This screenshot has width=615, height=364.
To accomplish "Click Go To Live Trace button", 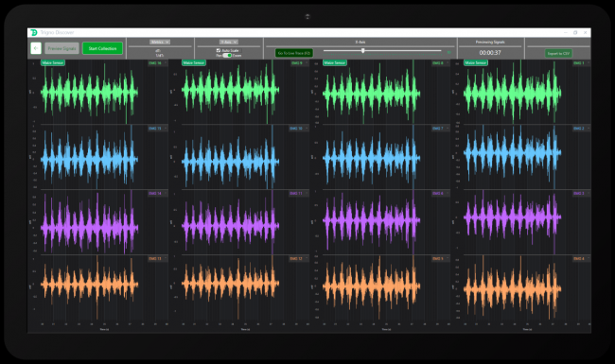I will 293,53.
